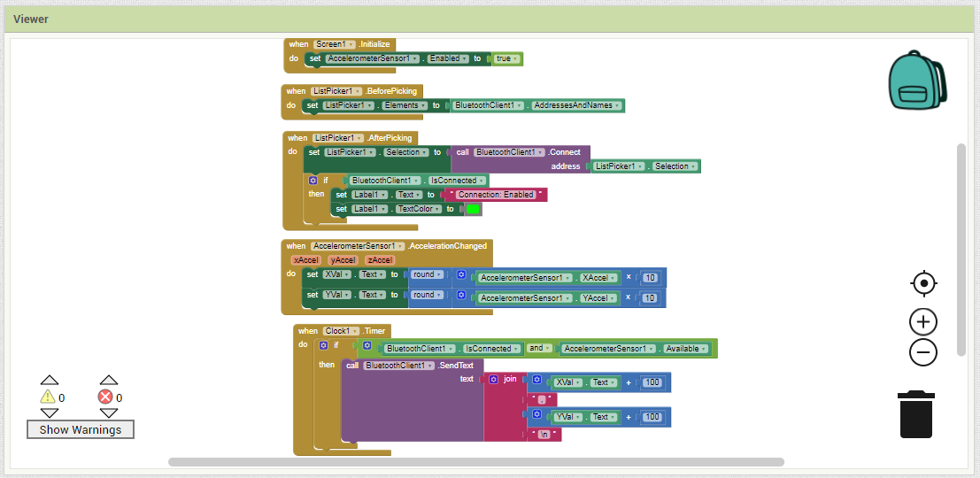Open Available property dropdown
This screenshot has width=980, height=478.
[685, 349]
